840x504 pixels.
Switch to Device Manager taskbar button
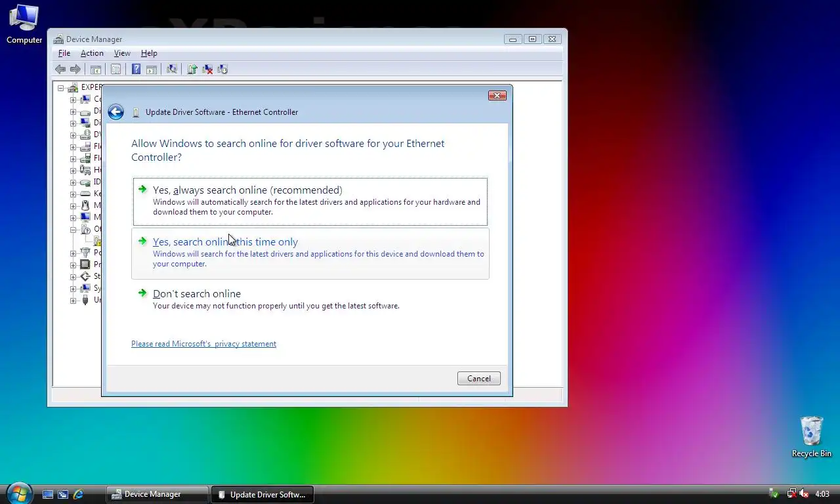tap(157, 494)
